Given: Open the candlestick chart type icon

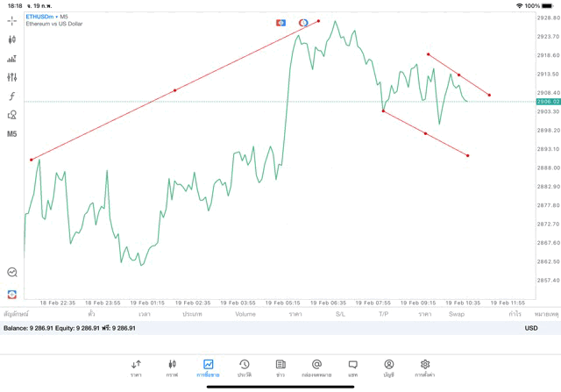Looking at the screenshot, I should (12, 39).
